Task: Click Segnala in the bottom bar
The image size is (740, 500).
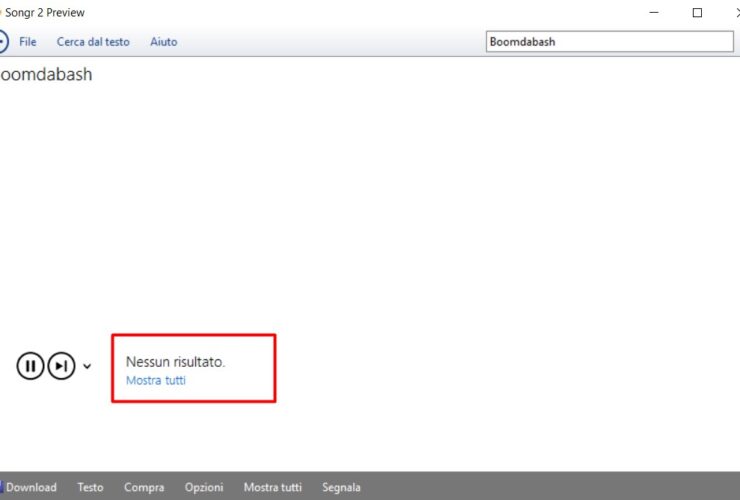Action: (341, 487)
